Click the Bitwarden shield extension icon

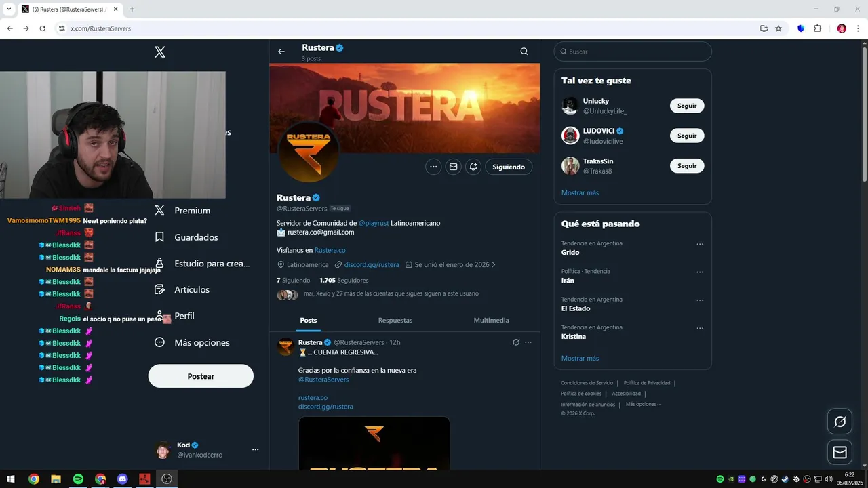(801, 28)
